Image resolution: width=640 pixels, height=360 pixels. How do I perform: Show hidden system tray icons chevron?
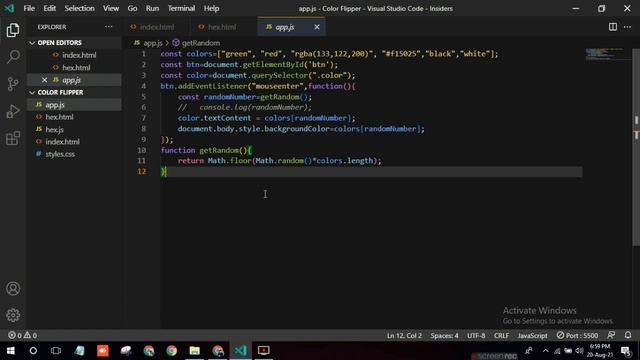point(546,351)
